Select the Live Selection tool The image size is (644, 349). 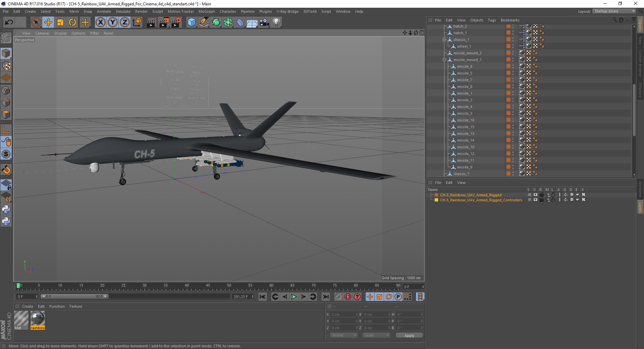click(x=36, y=22)
